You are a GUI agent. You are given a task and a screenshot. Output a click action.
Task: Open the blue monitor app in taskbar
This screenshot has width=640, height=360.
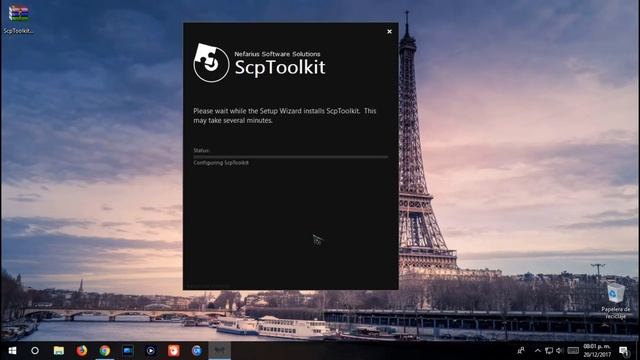pos(128,351)
